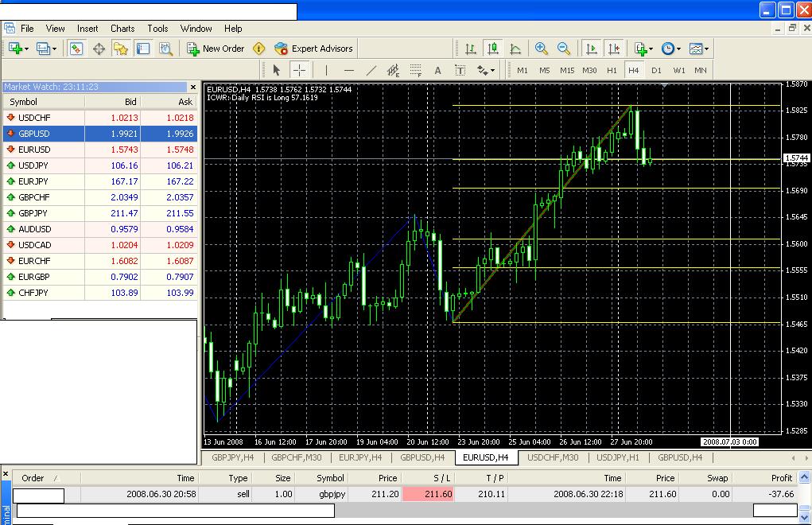The image size is (812, 525).
Task: Toggle the Market Watch panel button
Action: click(x=76, y=49)
